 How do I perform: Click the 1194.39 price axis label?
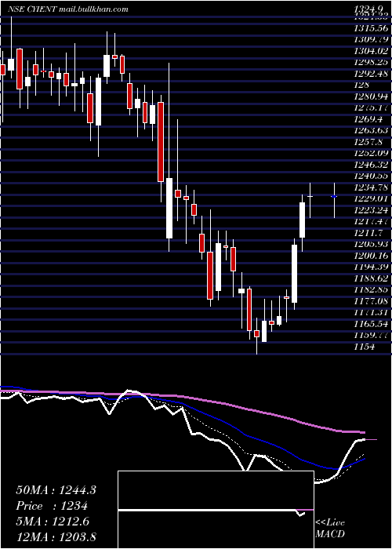coord(371,267)
